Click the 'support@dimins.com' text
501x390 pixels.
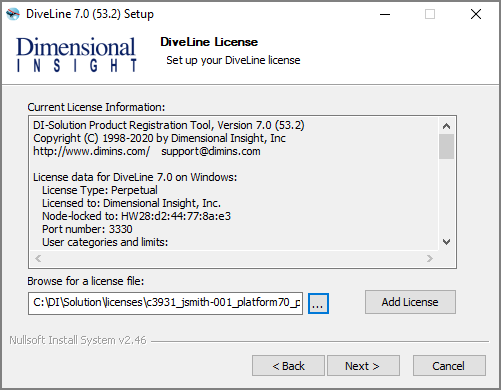point(211,151)
